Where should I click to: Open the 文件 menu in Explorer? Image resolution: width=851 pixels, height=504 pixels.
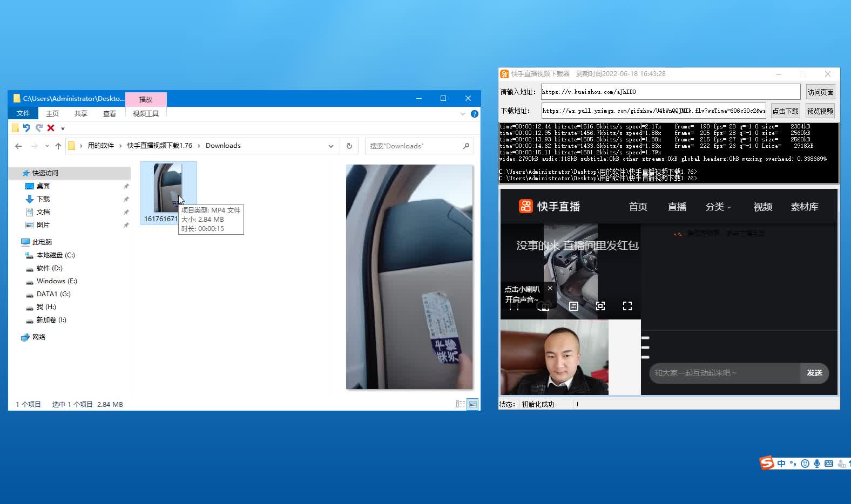coord(23,113)
